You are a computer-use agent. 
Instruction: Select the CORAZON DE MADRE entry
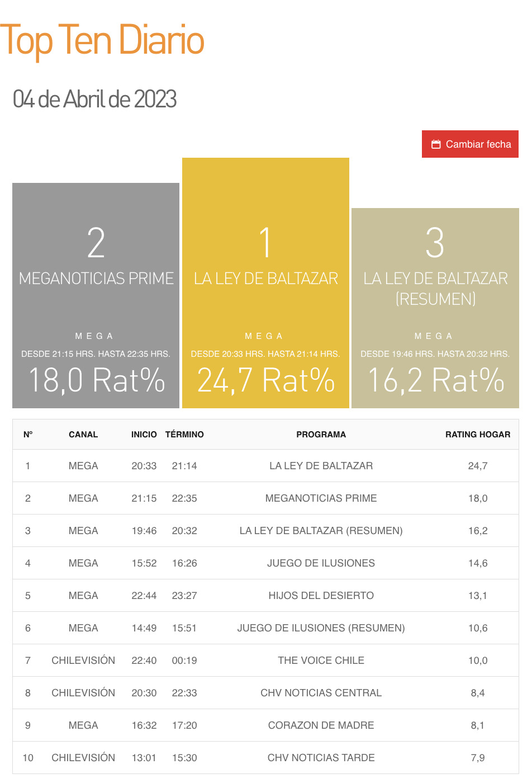(x=321, y=725)
